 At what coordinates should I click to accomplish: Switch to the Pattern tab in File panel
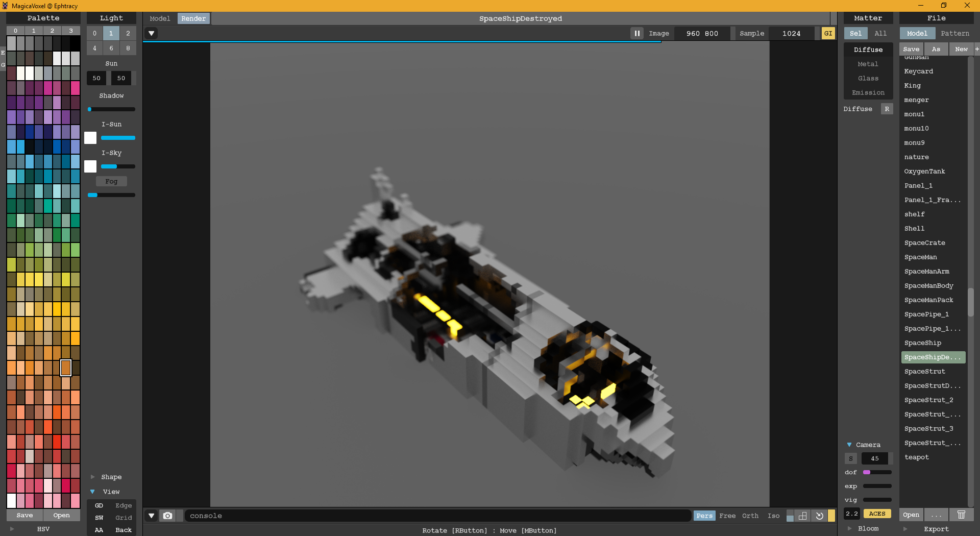[954, 34]
